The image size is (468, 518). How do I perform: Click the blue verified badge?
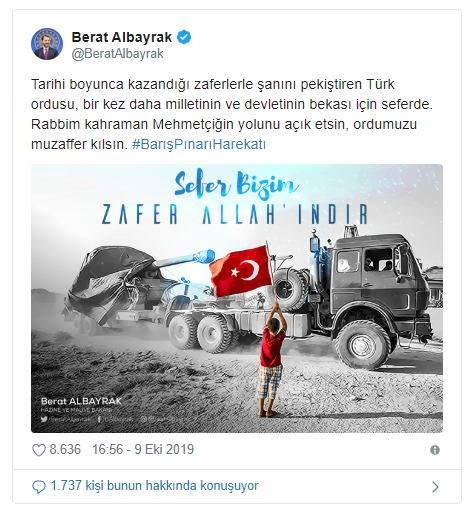tap(184, 37)
